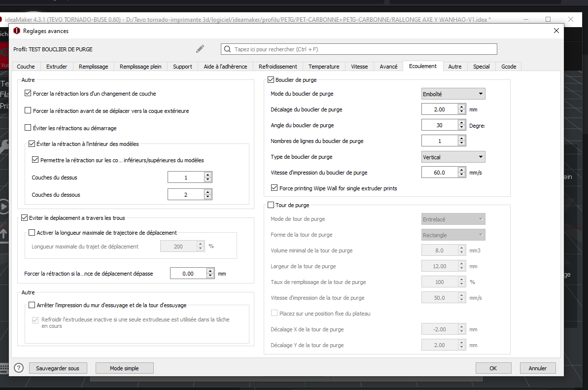Screen dimensions: 588x390
Task: Enable the Tour de purge checkbox
Action: coord(271,205)
